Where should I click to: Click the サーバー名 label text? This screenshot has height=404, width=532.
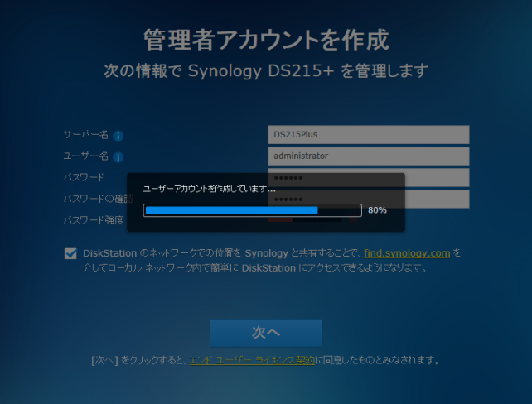point(86,135)
